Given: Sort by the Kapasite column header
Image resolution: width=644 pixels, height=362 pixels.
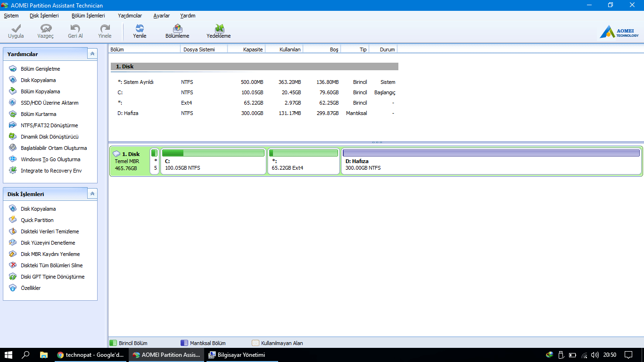Looking at the screenshot, I should (246, 49).
